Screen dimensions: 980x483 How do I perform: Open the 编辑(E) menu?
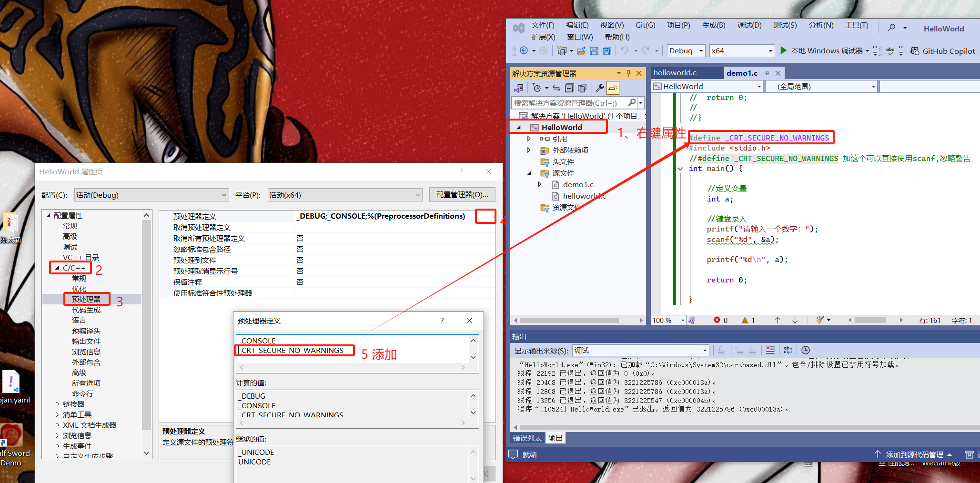tap(577, 25)
